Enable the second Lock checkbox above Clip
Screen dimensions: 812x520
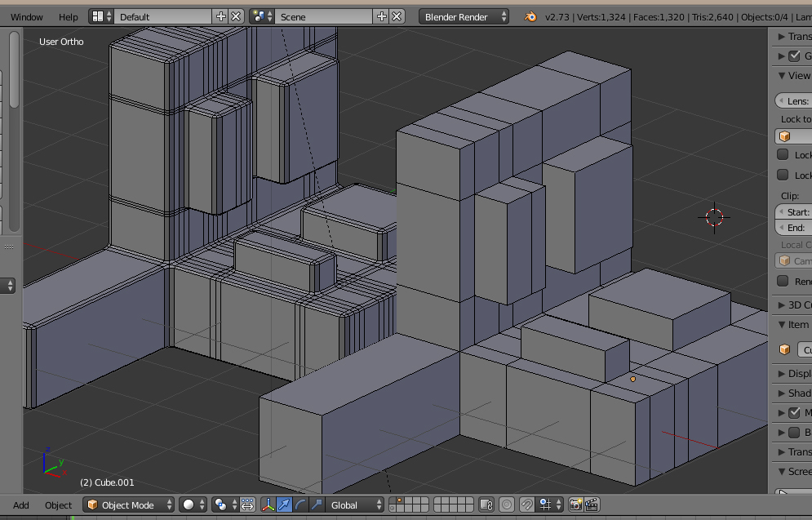[x=783, y=175]
